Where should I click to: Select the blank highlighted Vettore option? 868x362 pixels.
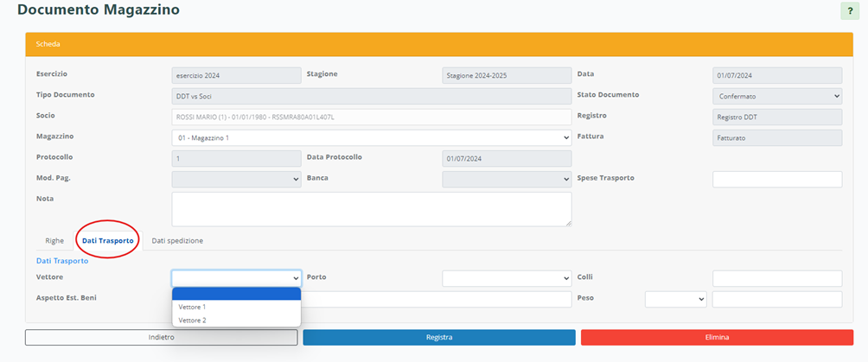pos(236,294)
